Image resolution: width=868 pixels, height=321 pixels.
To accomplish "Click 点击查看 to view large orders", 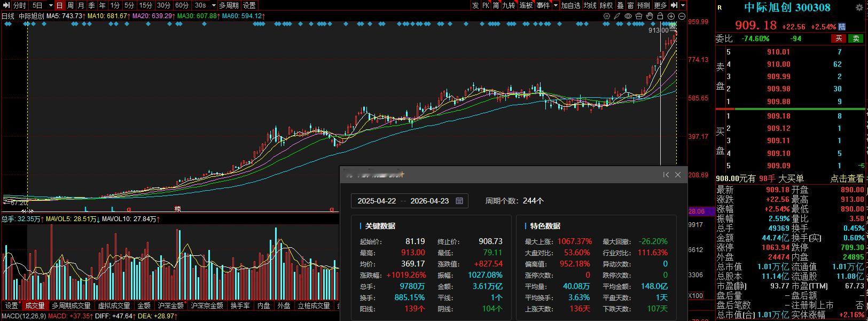I will pos(847,178).
